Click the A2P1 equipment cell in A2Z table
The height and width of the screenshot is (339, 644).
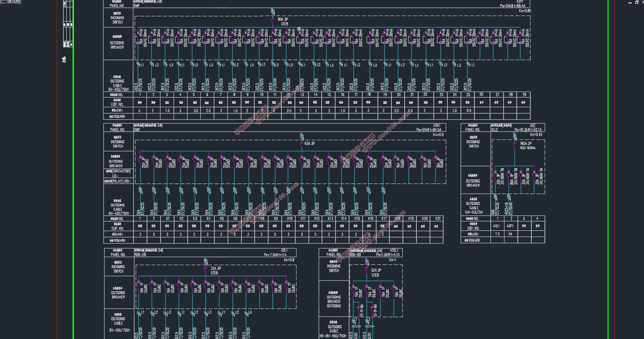(x=510, y=226)
